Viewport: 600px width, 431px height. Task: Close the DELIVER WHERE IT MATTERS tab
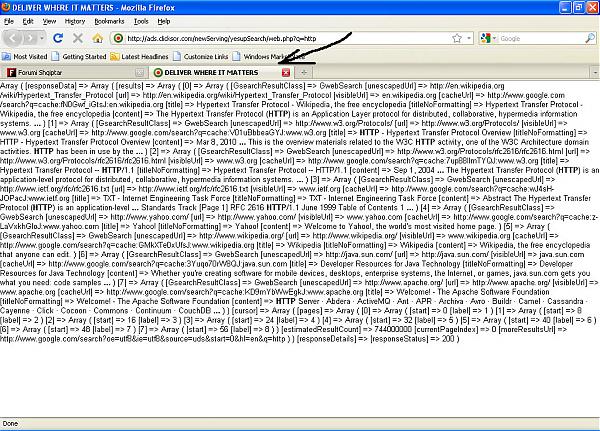[x=286, y=72]
